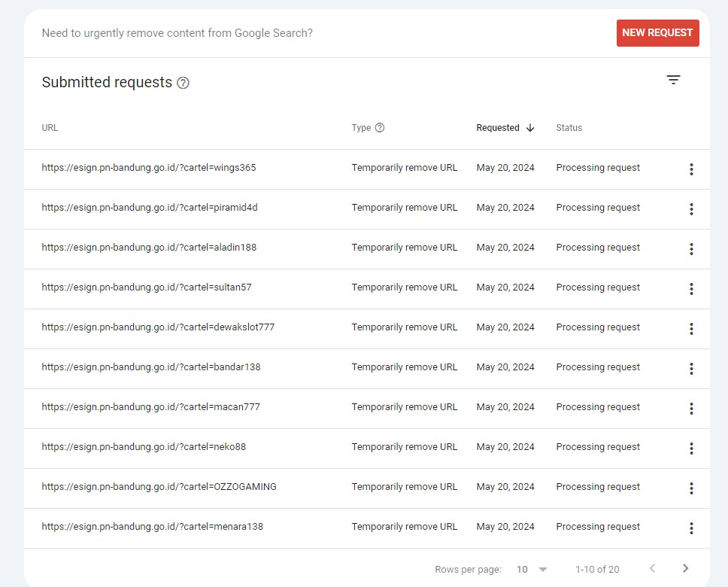
Task: Click help icon next to Type column
Action: coord(380,128)
